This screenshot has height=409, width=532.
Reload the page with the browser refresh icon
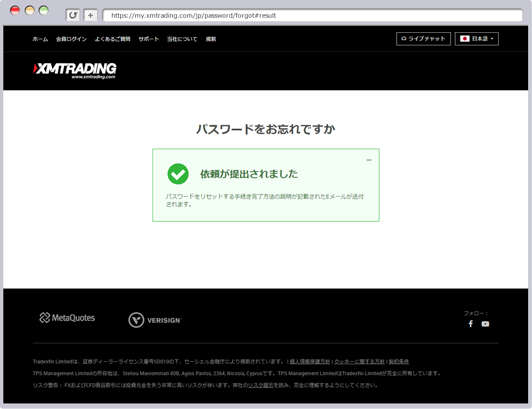(73, 15)
